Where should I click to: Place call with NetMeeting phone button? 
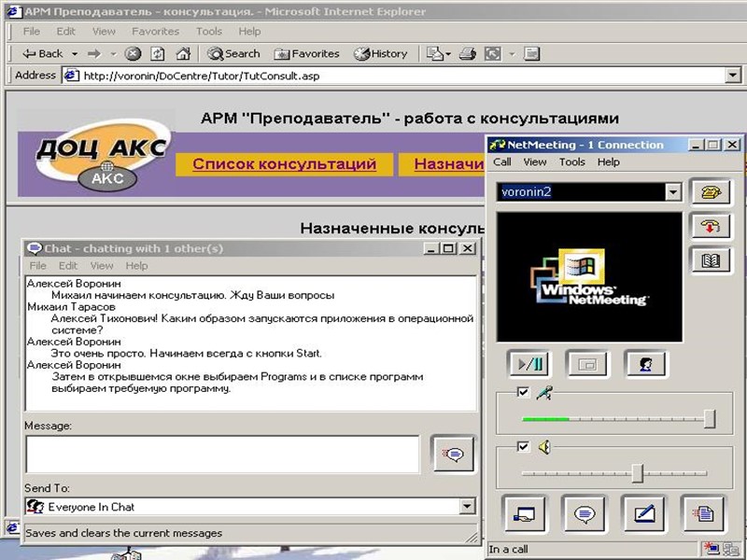pyautogui.click(x=711, y=192)
